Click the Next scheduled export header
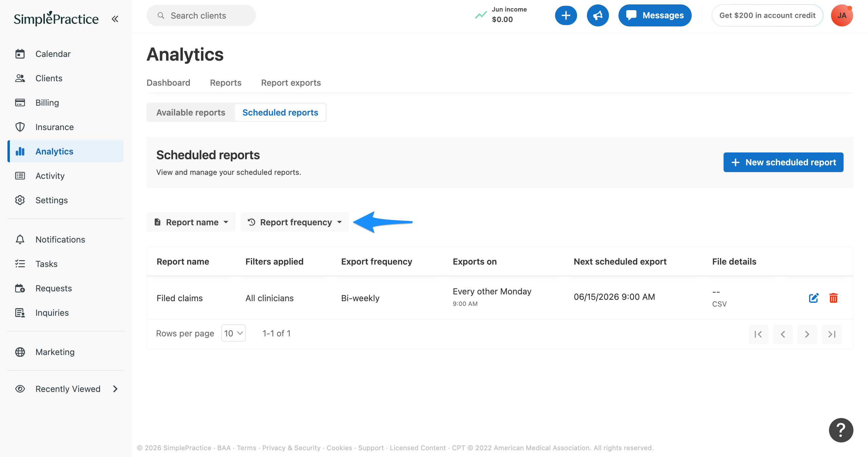 pos(620,262)
